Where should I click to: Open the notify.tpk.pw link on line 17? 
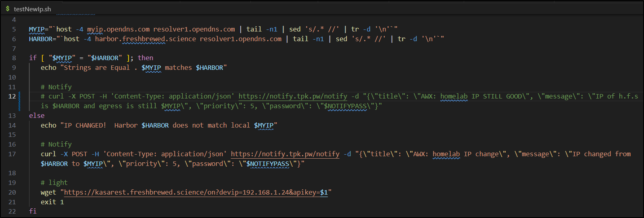point(285,154)
